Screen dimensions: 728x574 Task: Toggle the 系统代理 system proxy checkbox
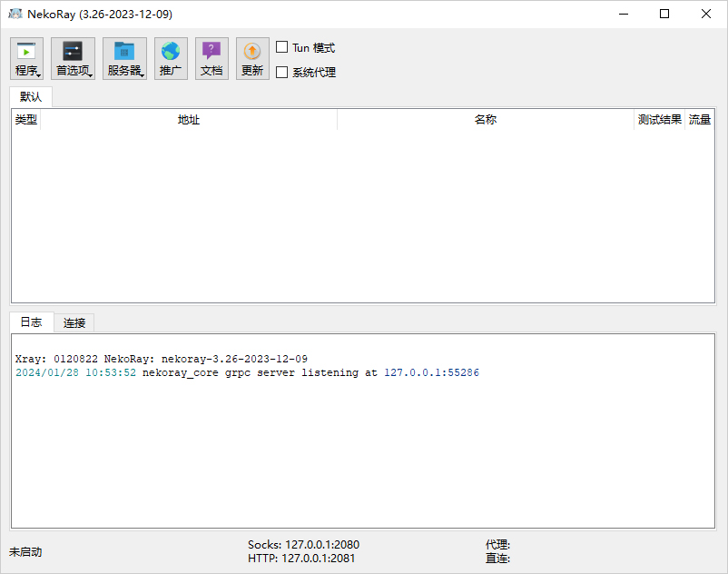[x=282, y=72]
